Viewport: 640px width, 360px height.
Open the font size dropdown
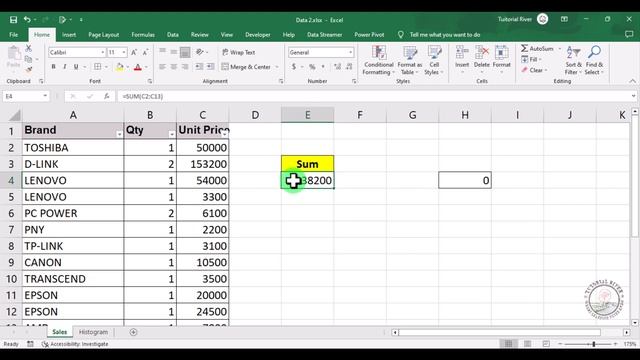(x=124, y=52)
